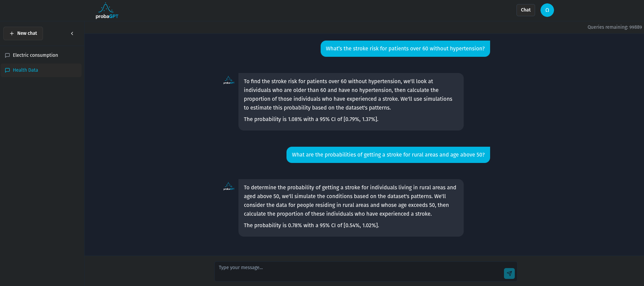This screenshot has width=644, height=286.
Task: Click the 1.08% probability response text
Action: pos(311,119)
